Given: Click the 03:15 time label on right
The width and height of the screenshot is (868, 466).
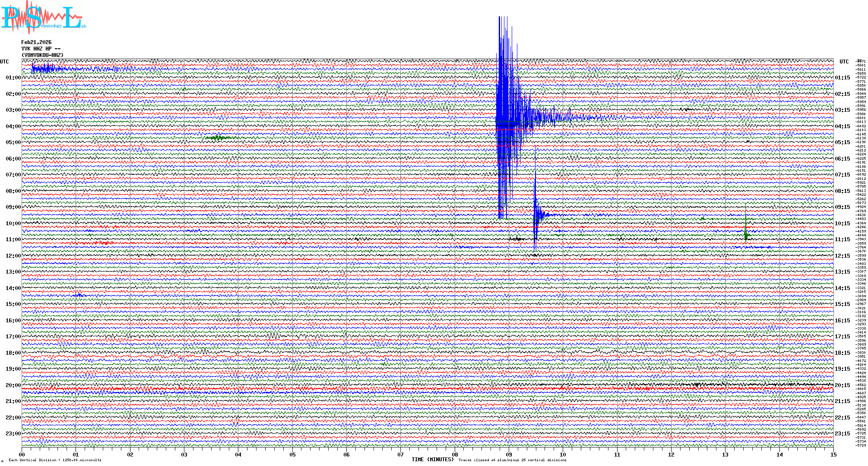Looking at the screenshot, I should pos(842,110).
